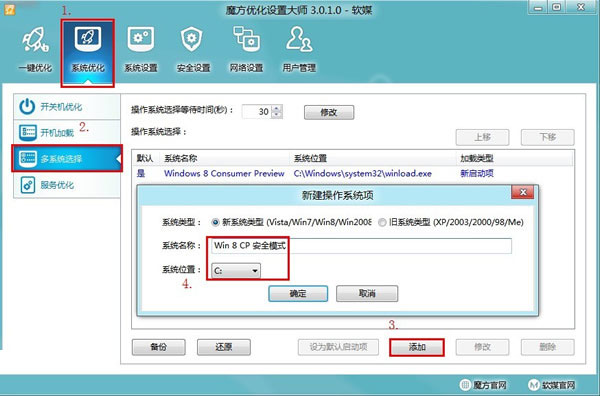The width and height of the screenshot is (600, 396).
Task: Click the 备份 button
Action: click(x=158, y=347)
